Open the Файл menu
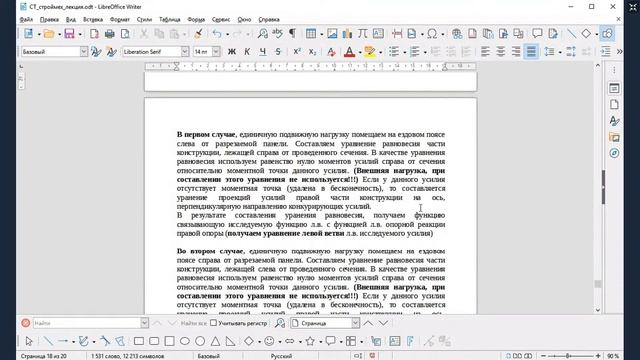640x360 pixels. (x=26, y=19)
